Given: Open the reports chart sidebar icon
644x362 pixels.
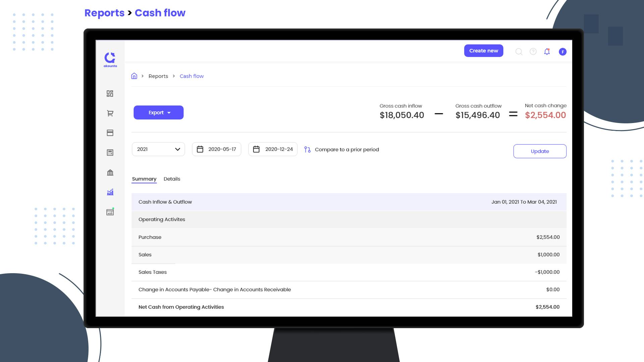Looking at the screenshot, I should pos(110,192).
